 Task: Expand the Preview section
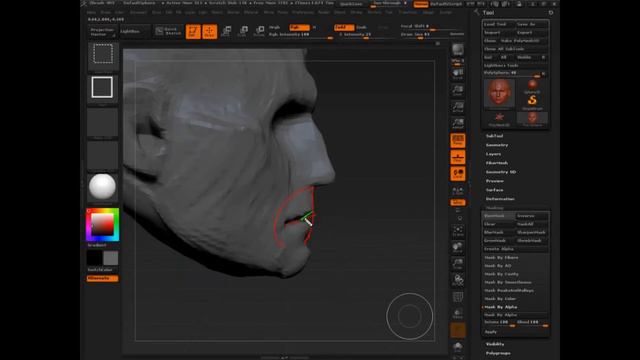[495, 181]
